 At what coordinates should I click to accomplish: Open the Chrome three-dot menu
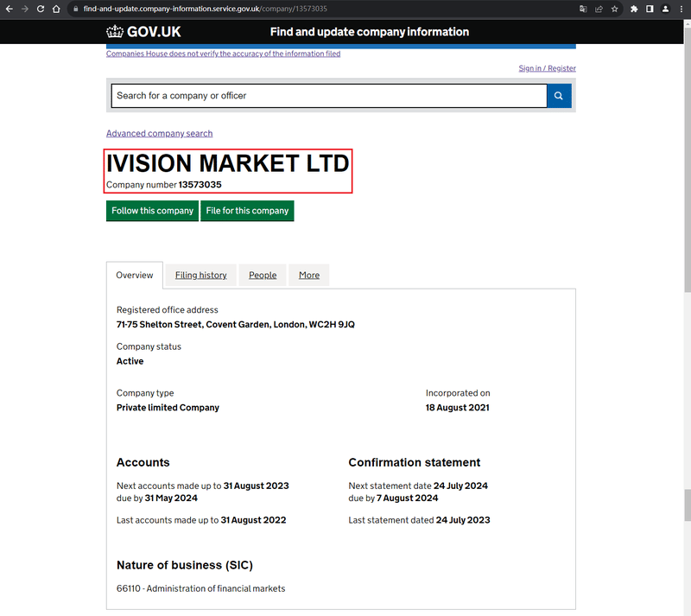681,9
